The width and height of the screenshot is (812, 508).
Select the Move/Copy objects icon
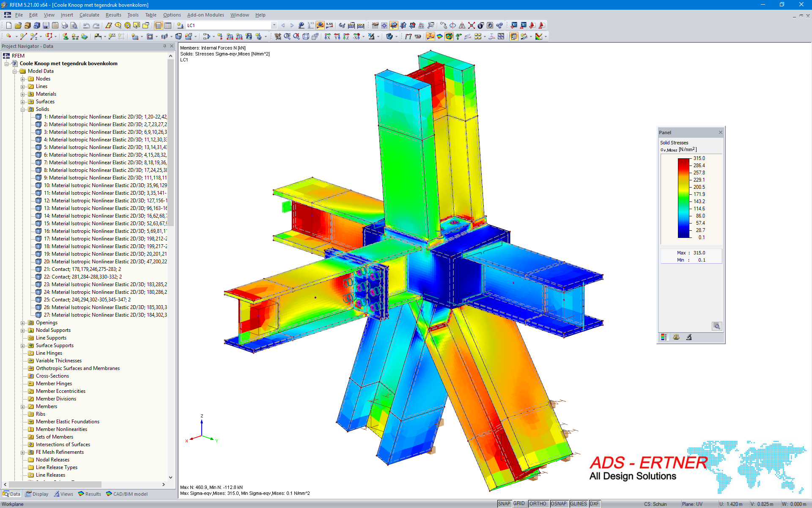click(x=444, y=26)
